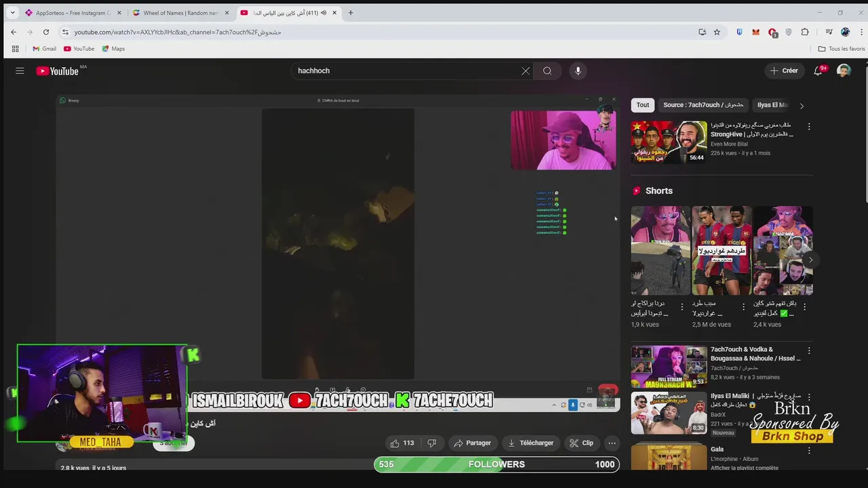Open the tab search dropdown
The width and height of the screenshot is (868, 488).
(x=12, y=13)
